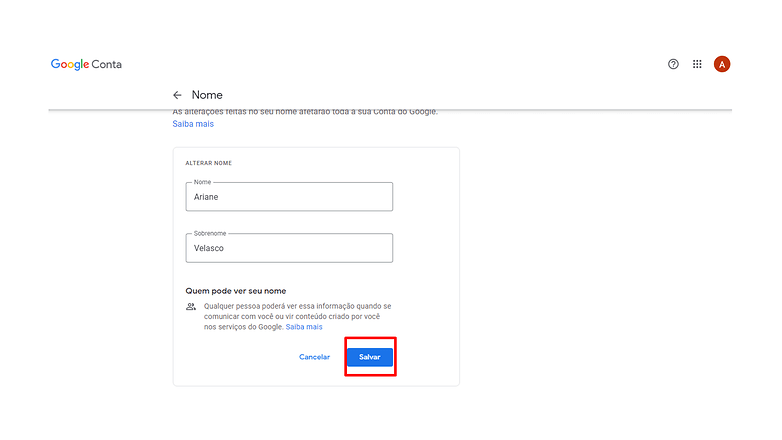Open Saiba mais link after serviços do Google
This screenshot has width=782, height=440.
coord(304,327)
